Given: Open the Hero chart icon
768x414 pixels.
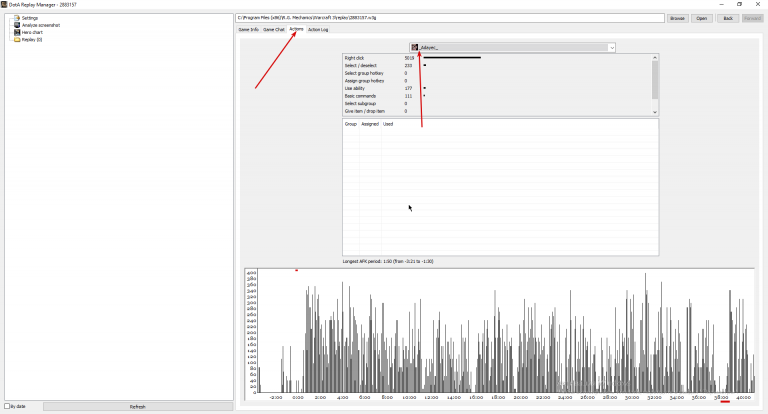Looking at the screenshot, I should (x=17, y=32).
